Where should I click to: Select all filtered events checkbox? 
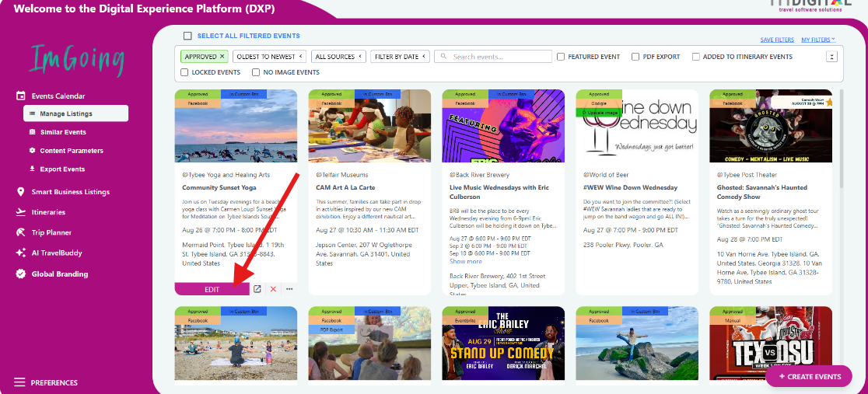point(187,36)
